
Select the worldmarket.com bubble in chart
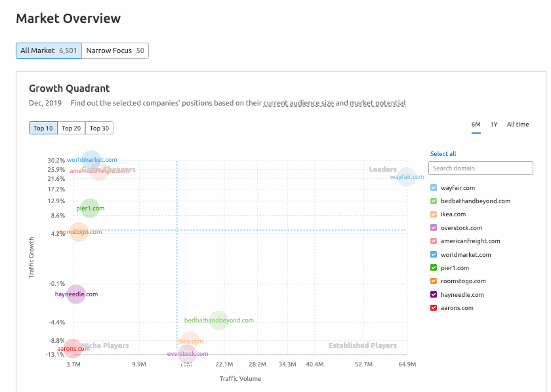click(x=92, y=160)
